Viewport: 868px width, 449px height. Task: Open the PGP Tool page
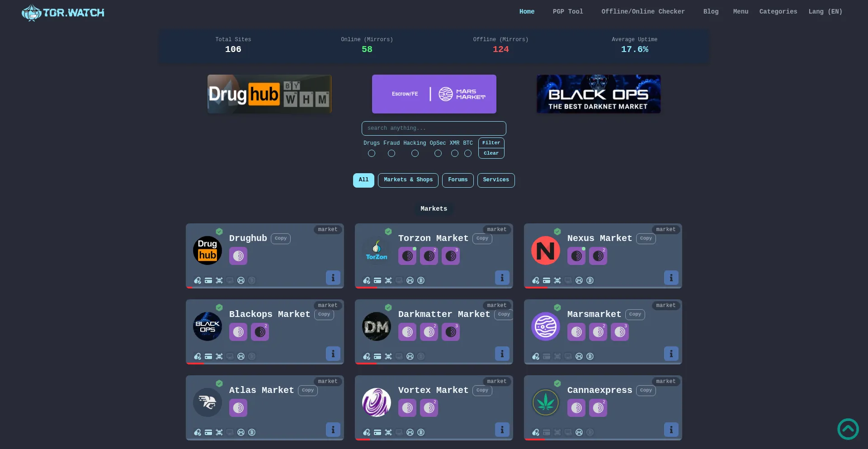point(568,12)
